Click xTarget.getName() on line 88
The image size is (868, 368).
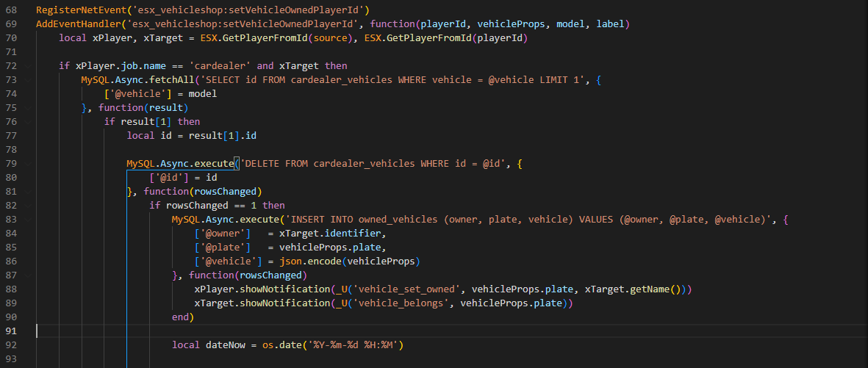click(x=633, y=289)
